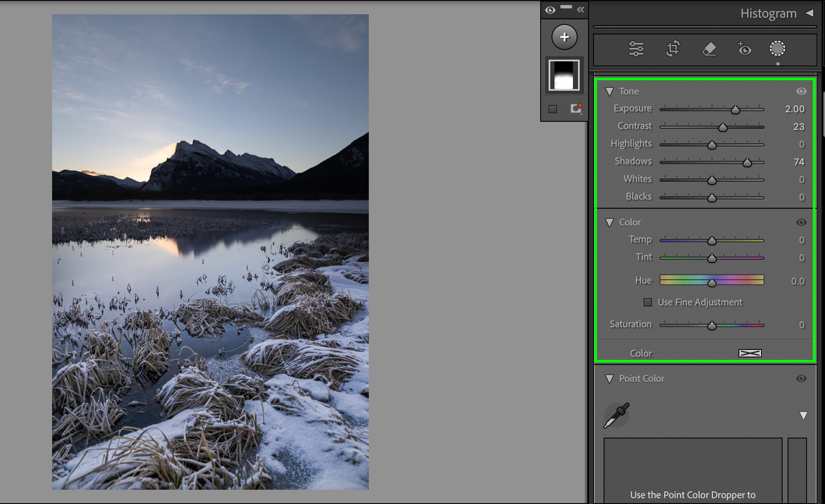Collapse the Tone section triangle

click(610, 91)
